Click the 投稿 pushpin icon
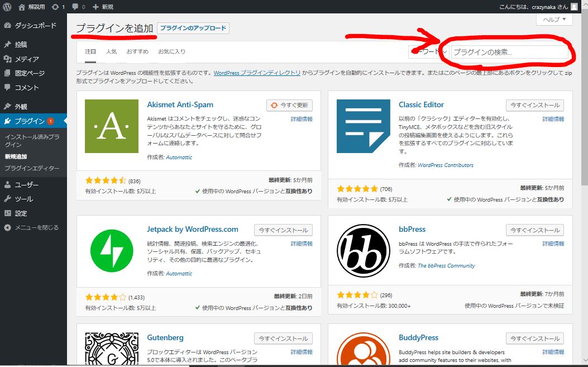Screen dimensions: 588x367 pos(7,44)
